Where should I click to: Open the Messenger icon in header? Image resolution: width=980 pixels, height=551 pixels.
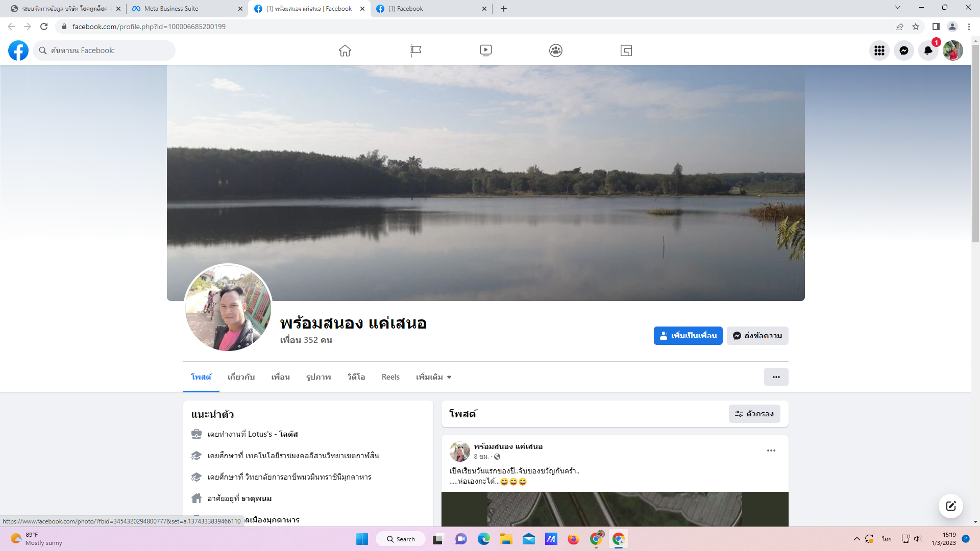(x=903, y=51)
